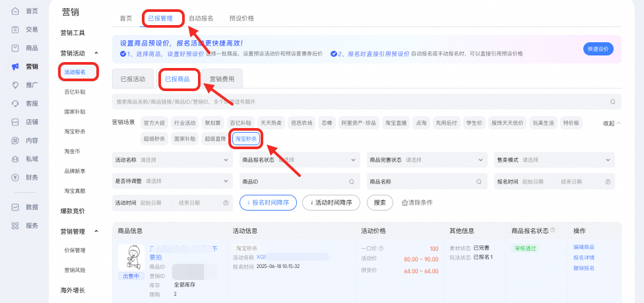Viewport: 644px width, 303px height.
Task: Click the 清除条件 clear filters icon
Action: click(x=404, y=203)
